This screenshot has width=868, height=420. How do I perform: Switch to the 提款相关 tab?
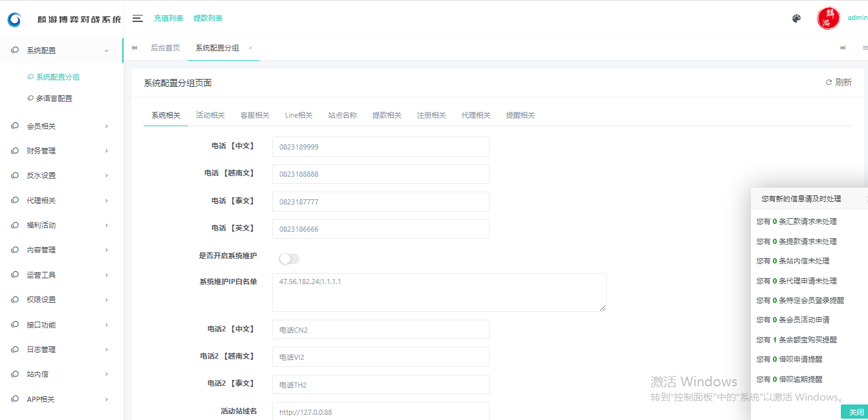coord(387,115)
